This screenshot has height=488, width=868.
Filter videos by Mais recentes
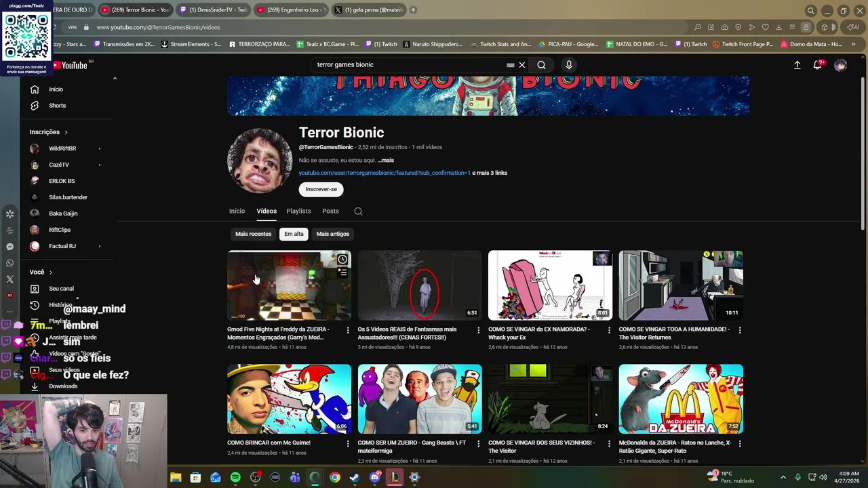(x=253, y=234)
